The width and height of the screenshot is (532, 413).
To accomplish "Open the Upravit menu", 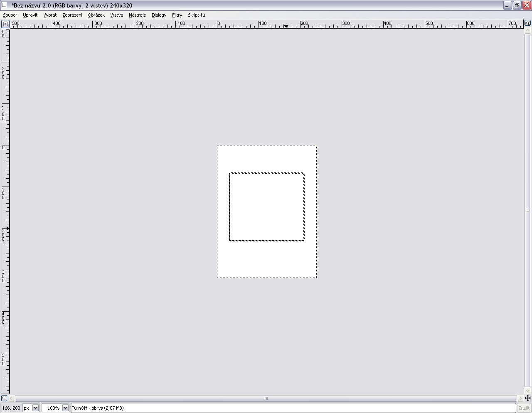I will point(30,15).
